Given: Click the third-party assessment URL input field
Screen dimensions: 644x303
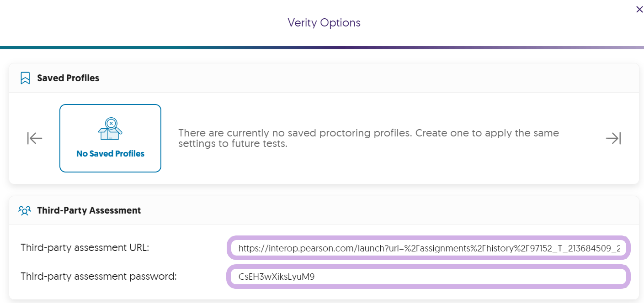Looking at the screenshot, I should pos(428,248).
